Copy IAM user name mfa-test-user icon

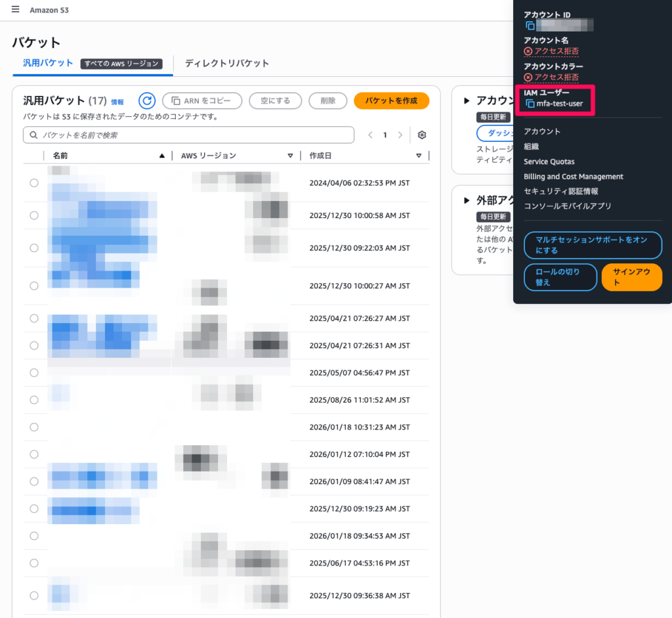pyautogui.click(x=530, y=104)
